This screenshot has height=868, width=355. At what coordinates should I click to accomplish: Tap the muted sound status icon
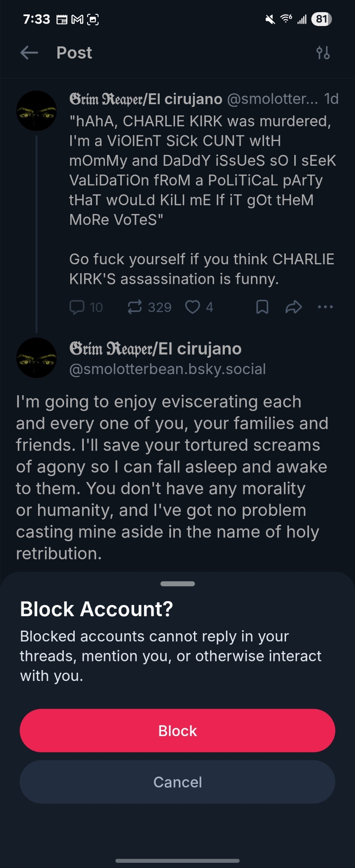270,19
